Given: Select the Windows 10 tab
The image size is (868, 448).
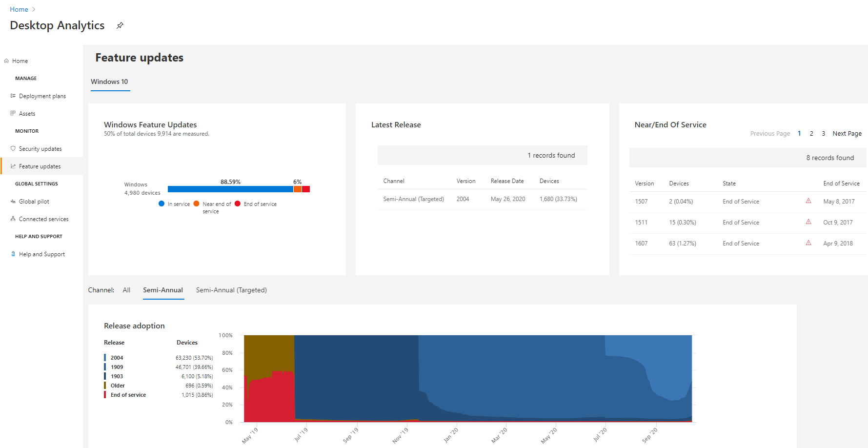Looking at the screenshot, I should click(109, 81).
